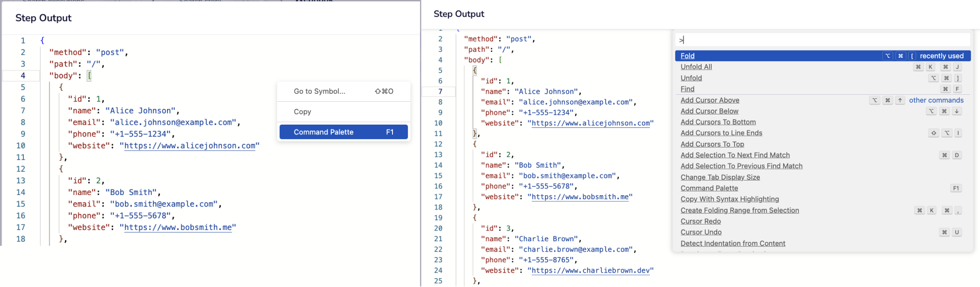The height and width of the screenshot is (287, 980).
Task: Run Copy With Syntax Highlighting
Action: (x=729, y=199)
